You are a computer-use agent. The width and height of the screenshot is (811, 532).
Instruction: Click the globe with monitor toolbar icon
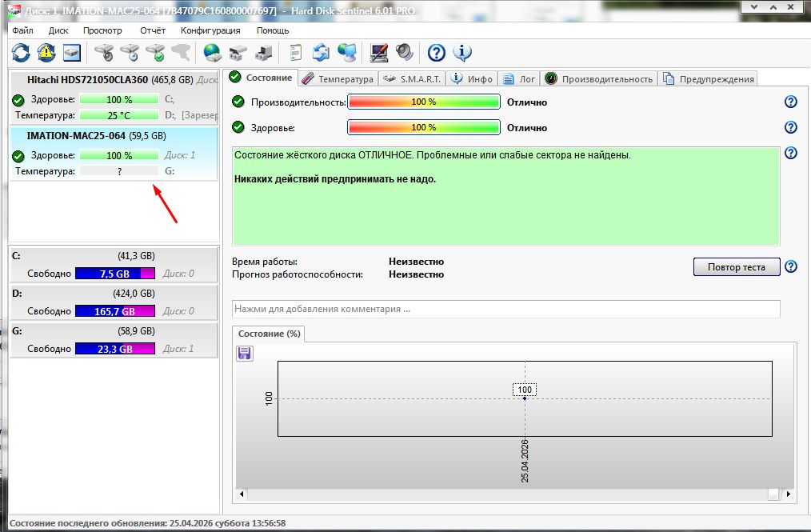coord(347,52)
